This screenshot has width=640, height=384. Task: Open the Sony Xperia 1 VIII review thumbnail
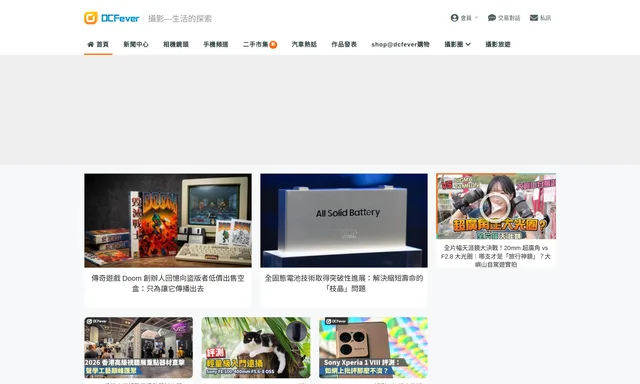[373, 348]
